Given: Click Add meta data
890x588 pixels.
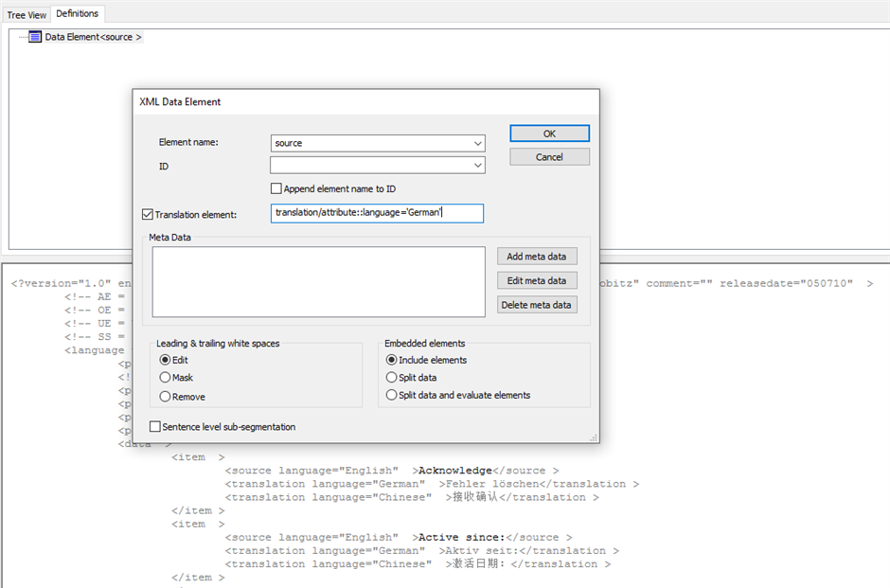Looking at the screenshot, I should coord(536,256).
